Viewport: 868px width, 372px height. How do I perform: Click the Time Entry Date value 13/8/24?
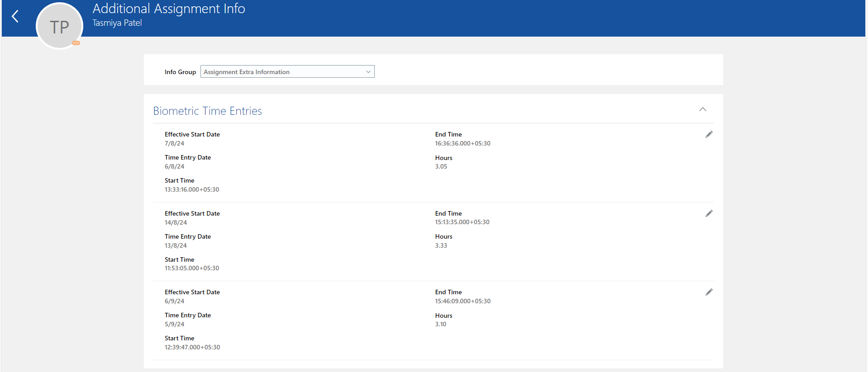click(176, 245)
